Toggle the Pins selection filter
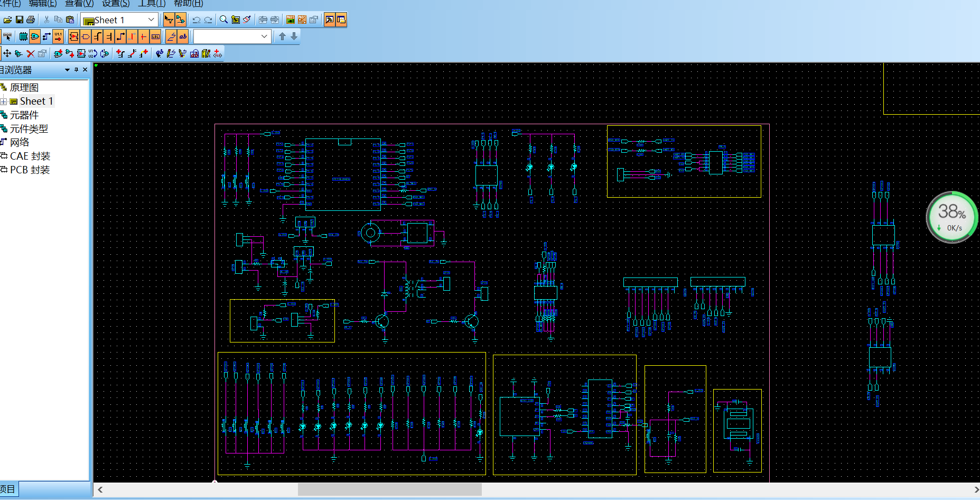The image size is (980, 500). pos(58,36)
